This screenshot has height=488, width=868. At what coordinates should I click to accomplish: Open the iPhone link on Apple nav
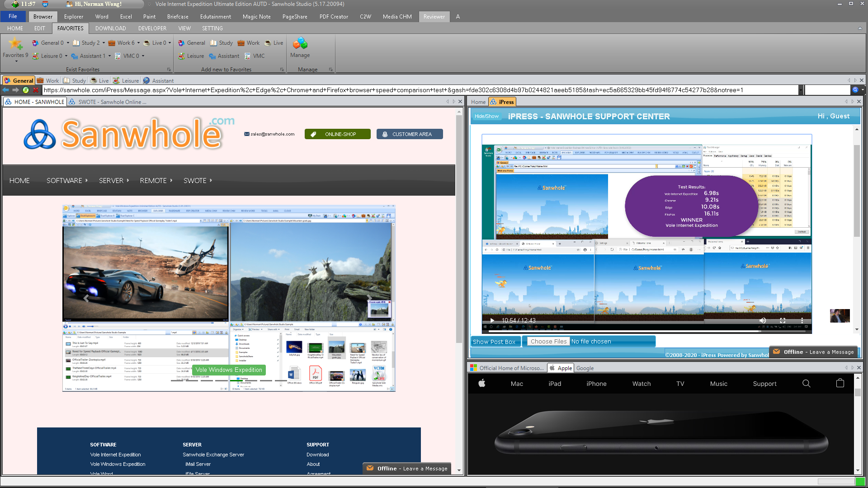point(596,384)
